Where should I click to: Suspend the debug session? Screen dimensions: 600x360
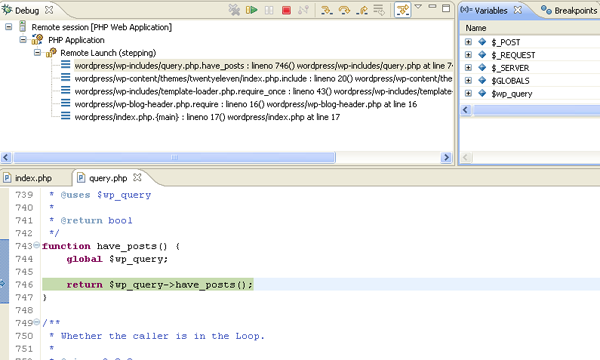tap(269, 10)
